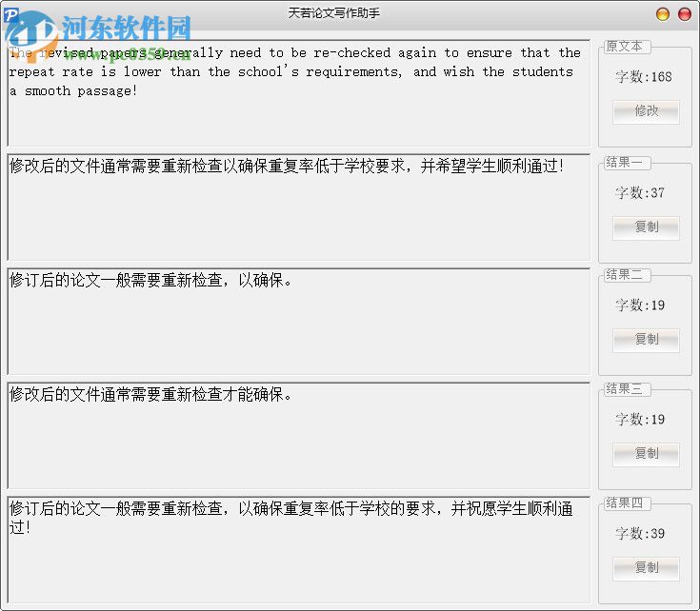Click the 结果三 text box ending 才能确保
700x611 pixels.
point(299,435)
